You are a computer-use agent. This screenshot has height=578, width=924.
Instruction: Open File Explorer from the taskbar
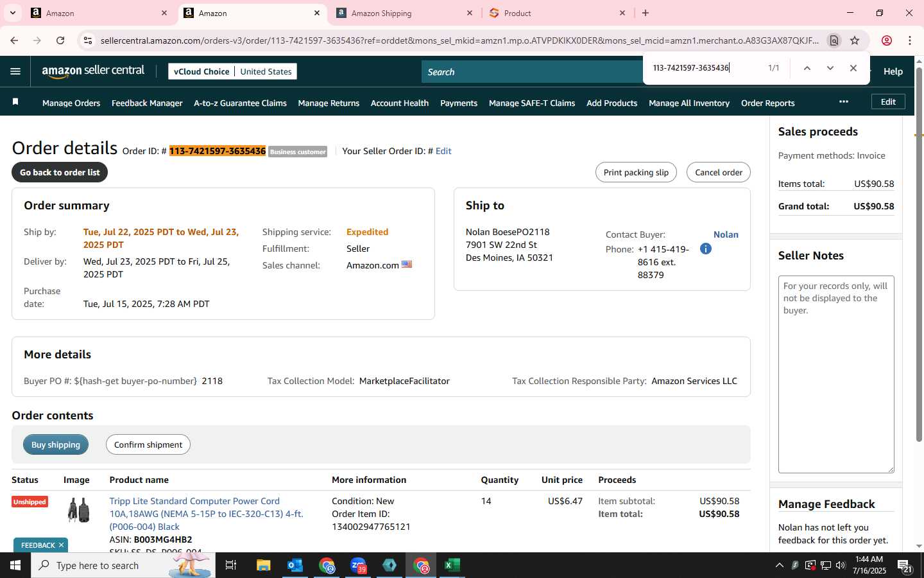(x=264, y=565)
